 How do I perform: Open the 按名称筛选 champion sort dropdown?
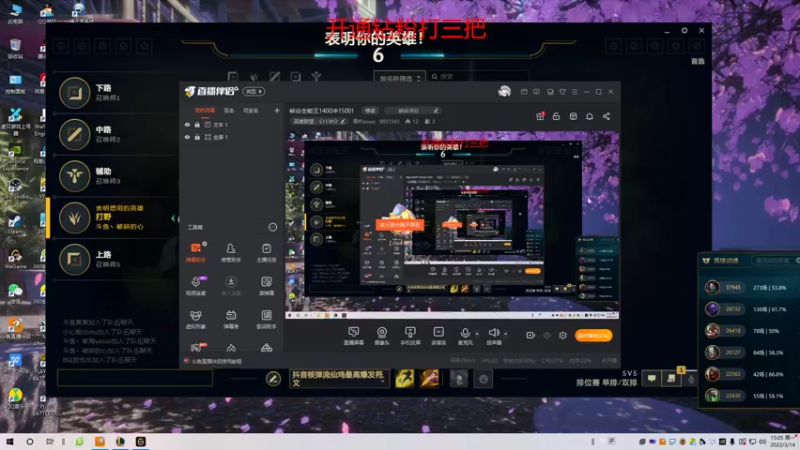(400, 78)
